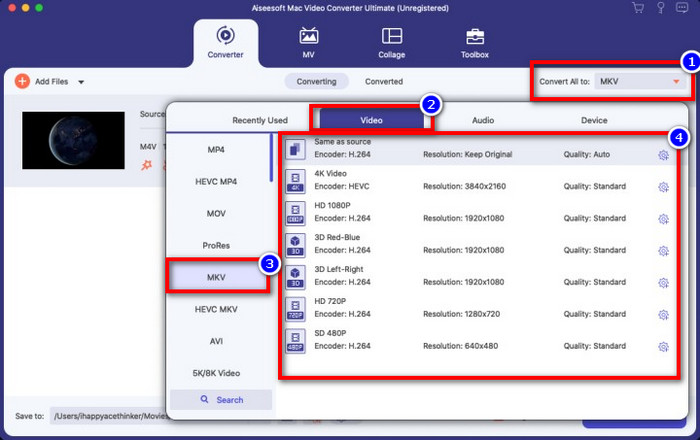Click Resolution: Keep Original text

click(467, 154)
